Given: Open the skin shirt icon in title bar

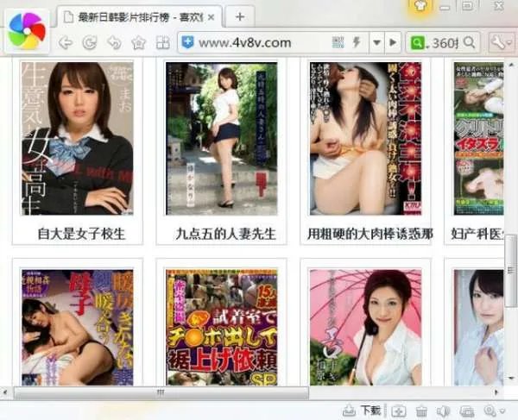Looking at the screenshot, I should click(420, 7).
